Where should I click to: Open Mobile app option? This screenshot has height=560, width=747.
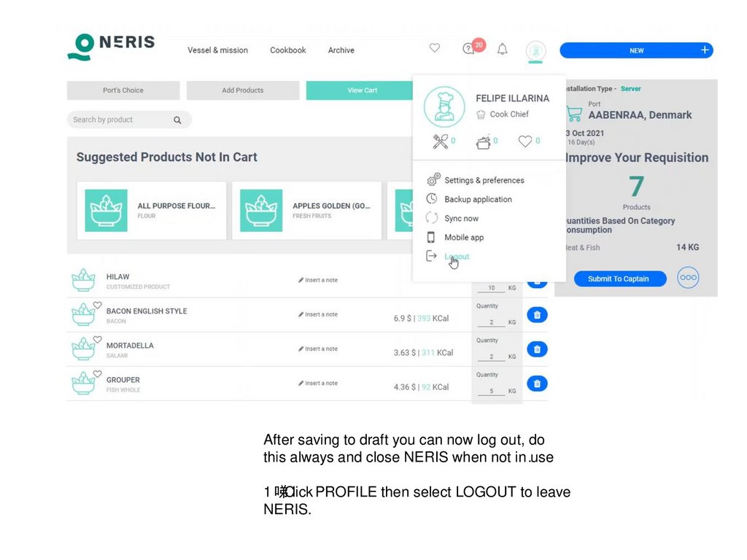click(463, 238)
